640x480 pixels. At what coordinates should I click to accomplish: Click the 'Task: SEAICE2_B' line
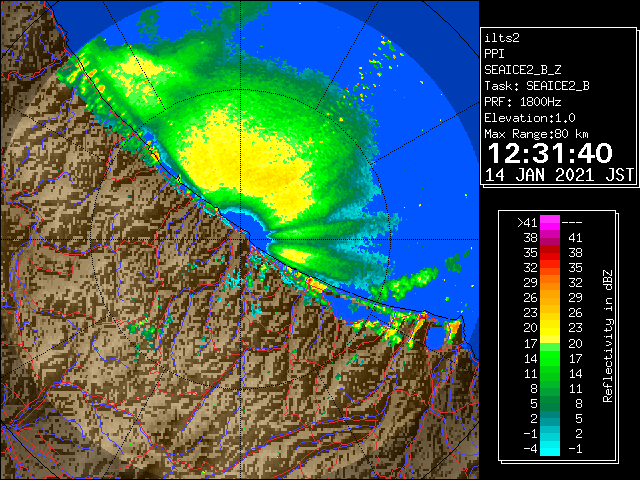537,86
